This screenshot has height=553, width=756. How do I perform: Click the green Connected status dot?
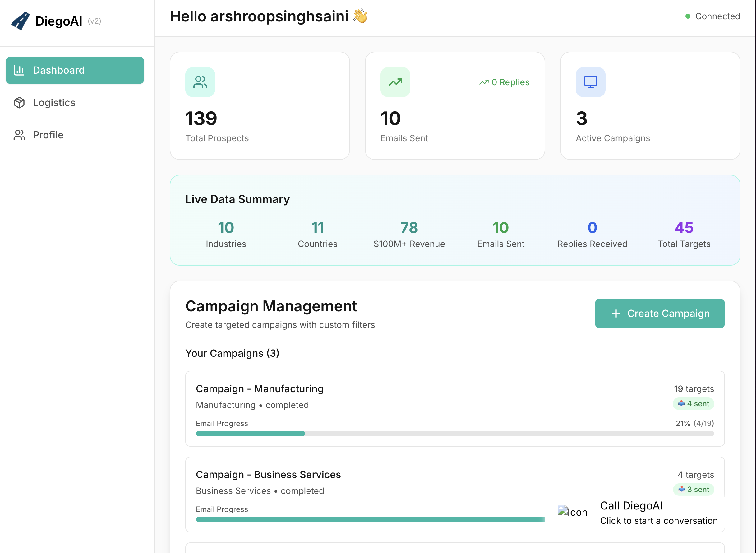pyautogui.click(x=688, y=16)
